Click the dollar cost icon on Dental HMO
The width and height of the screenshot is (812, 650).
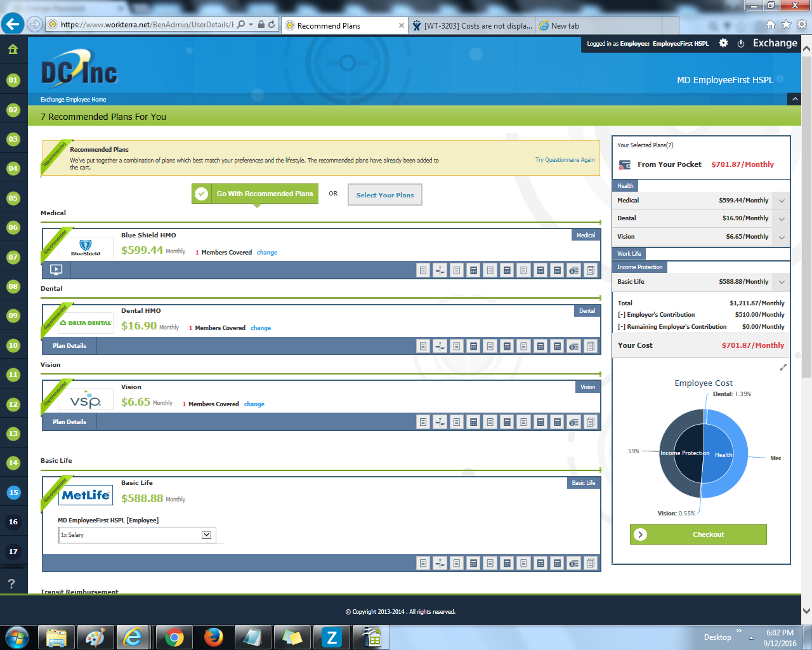(x=573, y=347)
